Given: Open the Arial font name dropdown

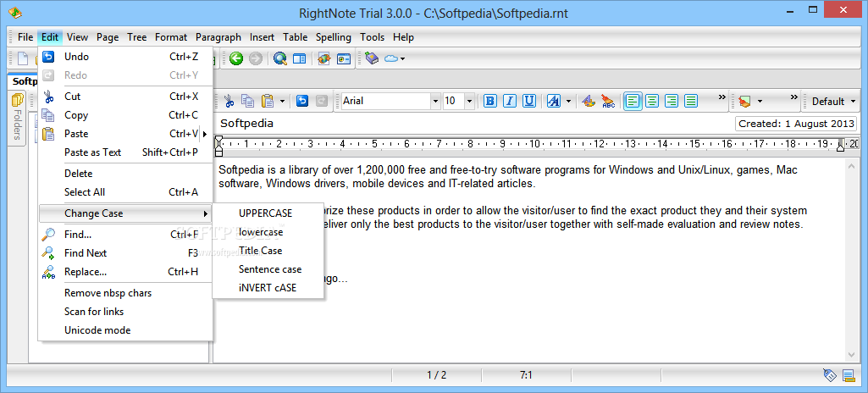Looking at the screenshot, I should [x=435, y=102].
